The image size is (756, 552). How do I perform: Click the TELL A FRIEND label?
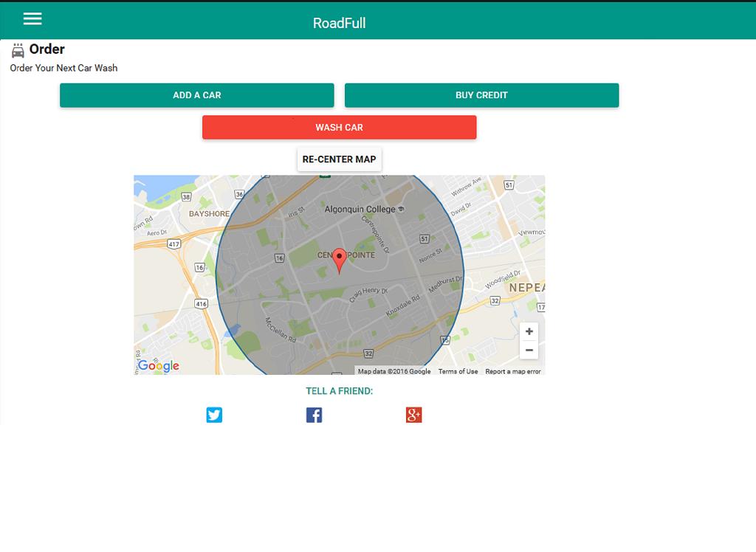339,391
